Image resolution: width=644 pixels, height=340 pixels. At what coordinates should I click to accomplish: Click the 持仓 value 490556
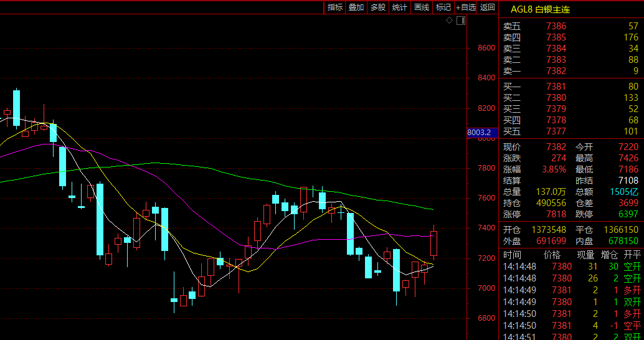(551, 203)
